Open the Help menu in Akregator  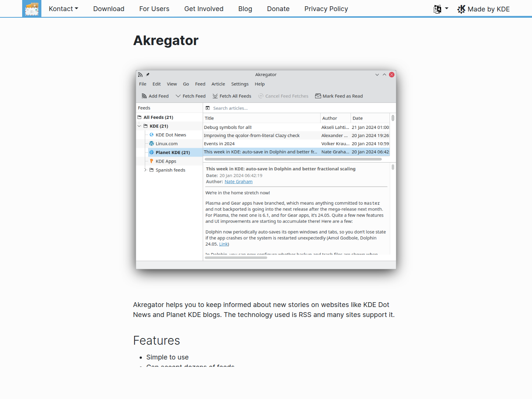point(260,84)
